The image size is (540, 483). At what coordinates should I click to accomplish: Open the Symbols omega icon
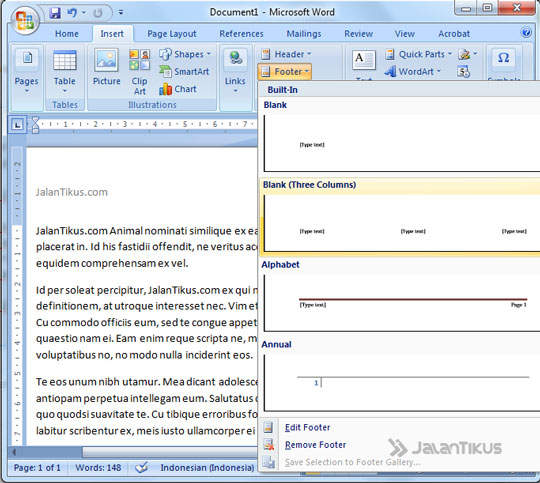(x=503, y=58)
